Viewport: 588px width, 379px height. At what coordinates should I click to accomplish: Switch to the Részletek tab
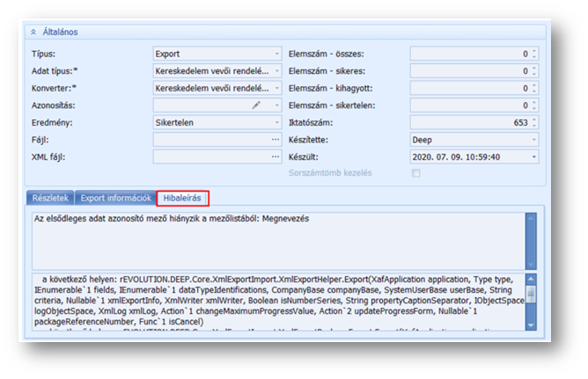pyautogui.click(x=49, y=198)
